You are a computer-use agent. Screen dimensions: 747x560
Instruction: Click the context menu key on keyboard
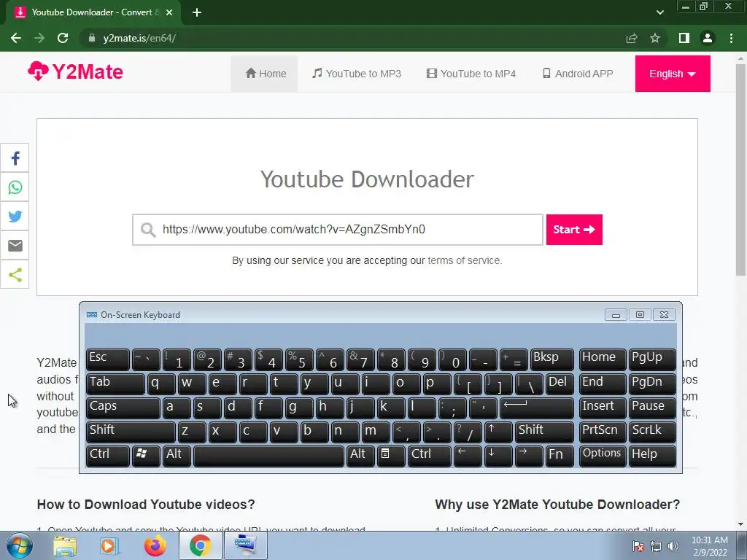[391, 455]
